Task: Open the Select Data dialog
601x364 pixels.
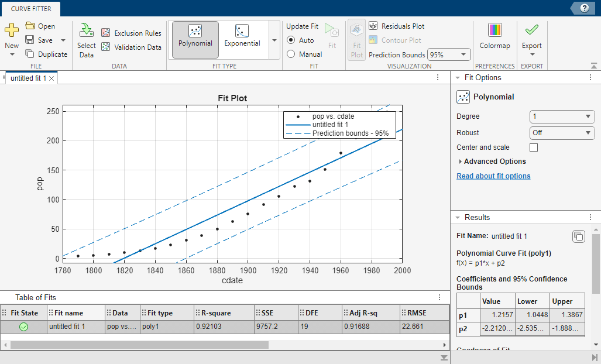Action: pos(87,40)
